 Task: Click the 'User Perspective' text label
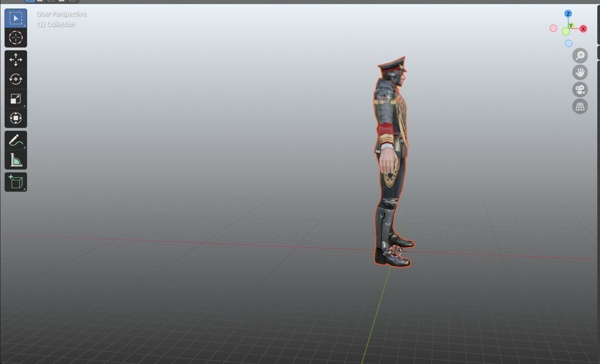point(61,14)
